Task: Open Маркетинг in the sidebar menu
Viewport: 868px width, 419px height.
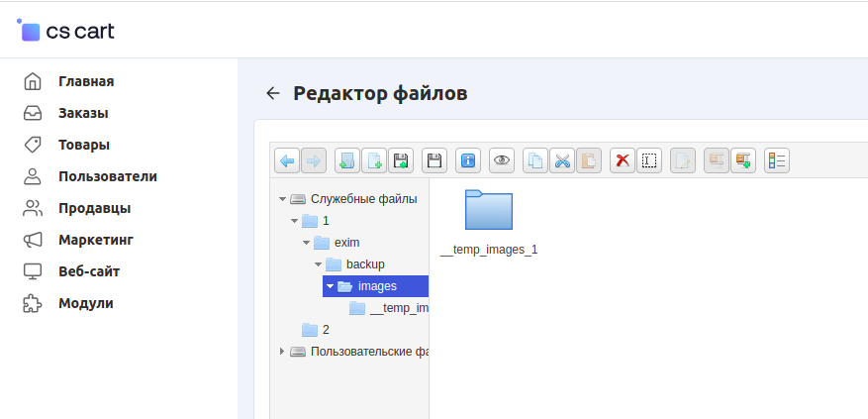Action: click(x=96, y=240)
